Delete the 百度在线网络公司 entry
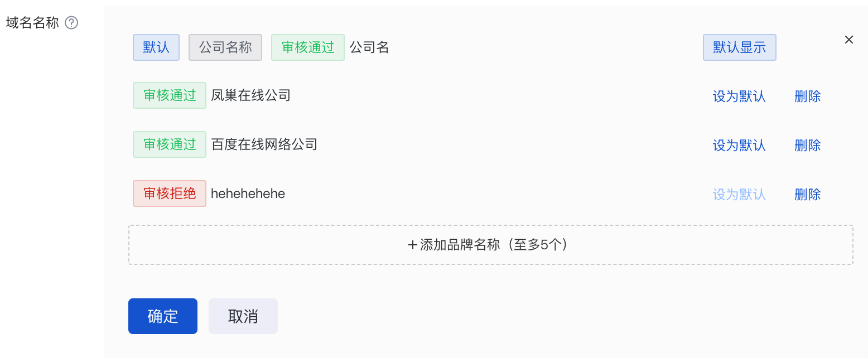Image resolution: width=868 pixels, height=358 pixels. click(808, 146)
